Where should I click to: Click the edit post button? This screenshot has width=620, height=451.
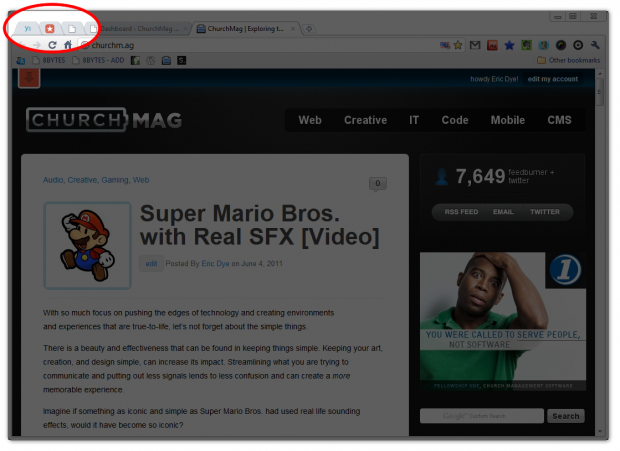pos(151,264)
